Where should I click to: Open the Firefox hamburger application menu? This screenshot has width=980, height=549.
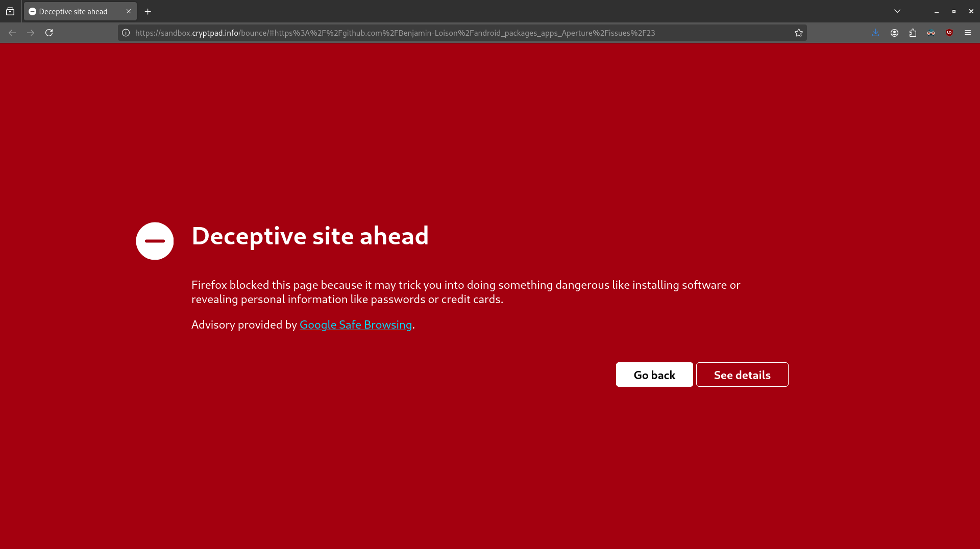pos(968,33)
